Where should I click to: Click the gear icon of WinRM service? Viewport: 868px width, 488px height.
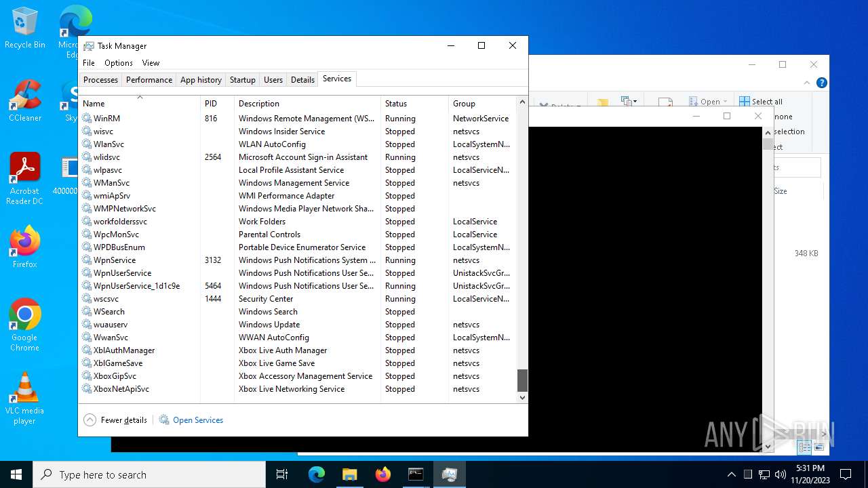coord(87,119)
